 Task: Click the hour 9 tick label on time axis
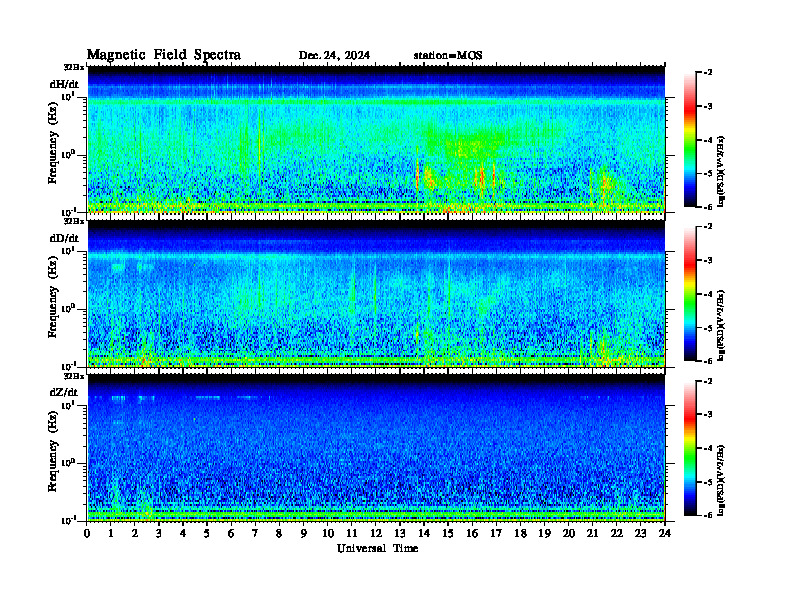tap(304, 533)
